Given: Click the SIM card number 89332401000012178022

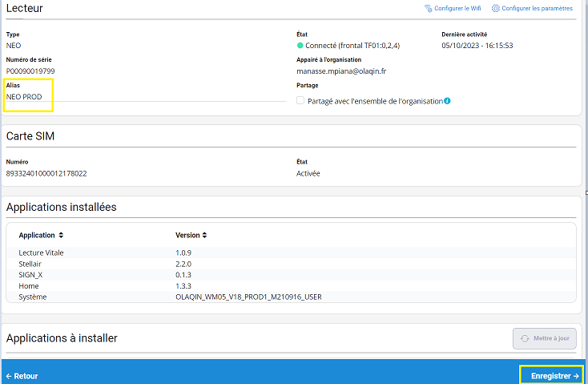Looking at the screenshot, I should [x=46, y=173].
